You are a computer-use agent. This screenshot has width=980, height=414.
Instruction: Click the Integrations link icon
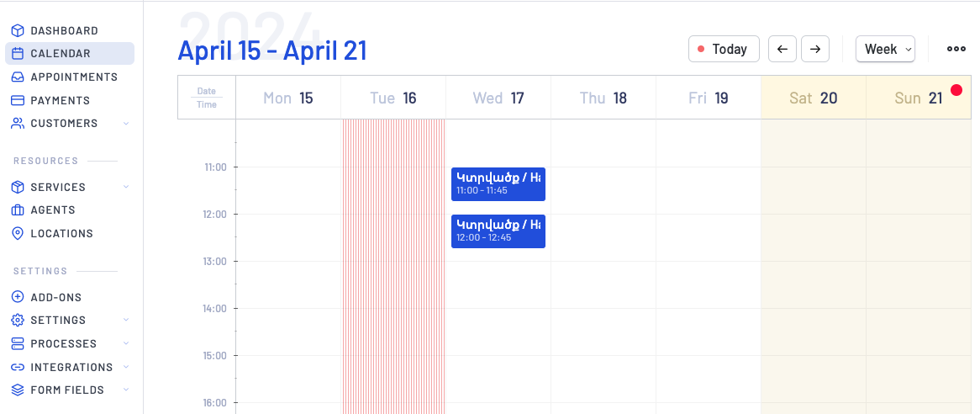[17, 367]
